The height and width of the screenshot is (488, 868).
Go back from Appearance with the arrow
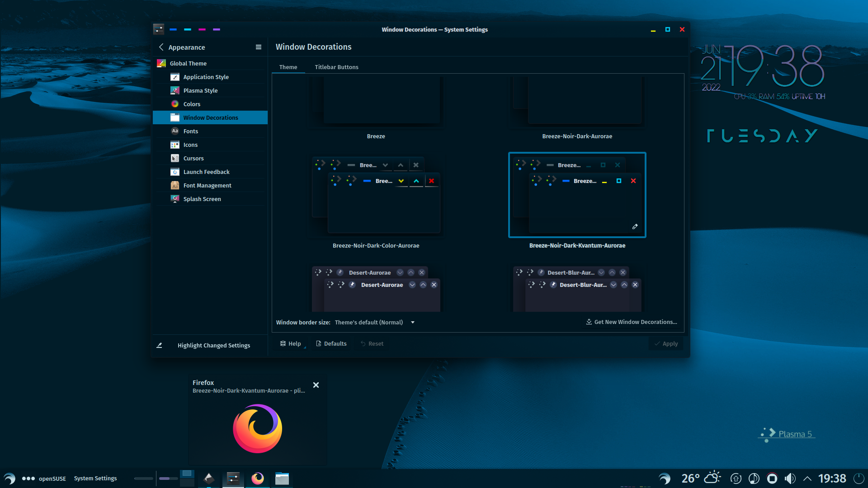161,47
